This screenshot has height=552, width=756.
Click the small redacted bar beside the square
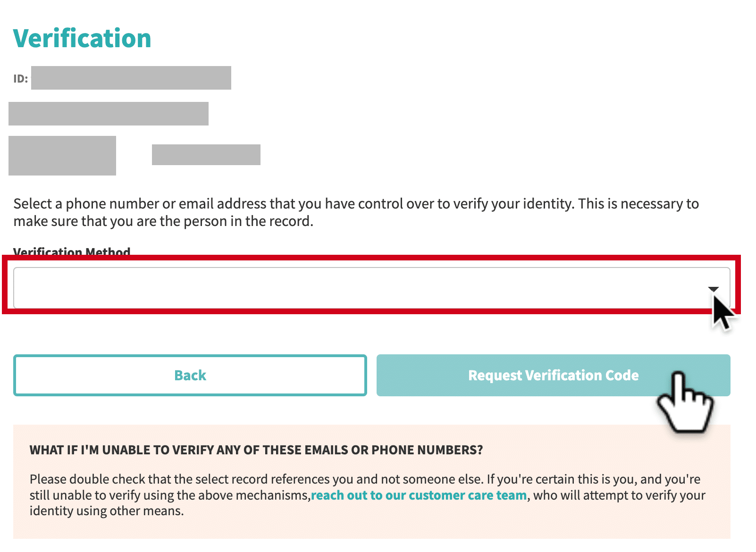[206, 155]
